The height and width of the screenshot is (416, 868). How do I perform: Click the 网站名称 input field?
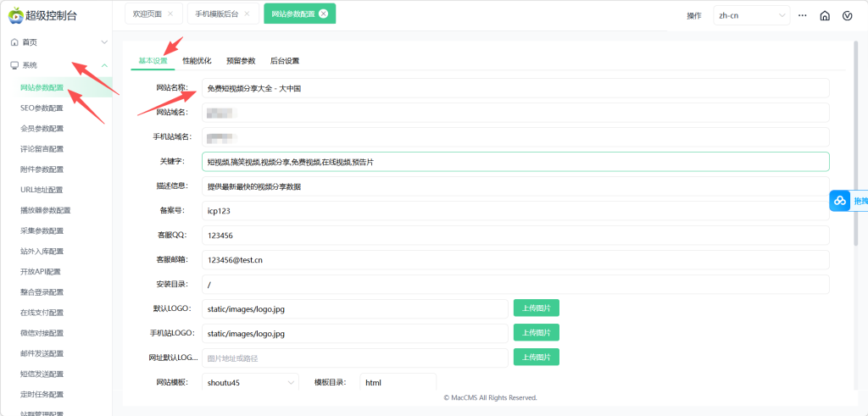click(x=515, y=88)
